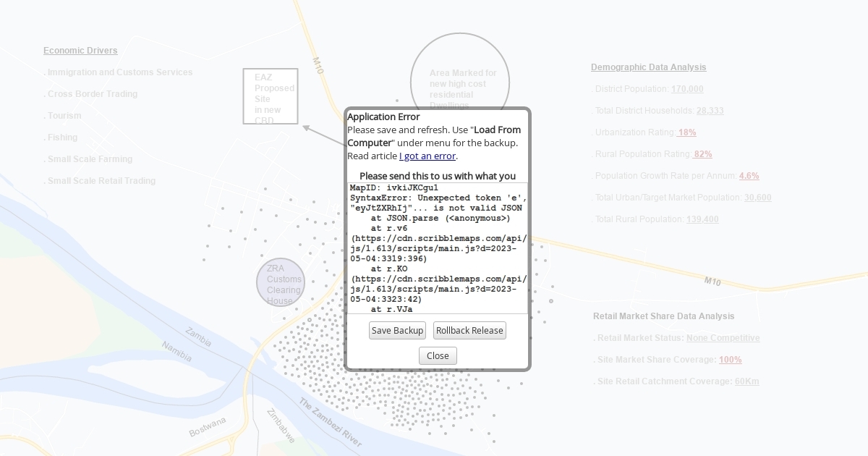Screen dimensions: 868x456
Task: Click the Urbanization Rating 18% value
Action: point(686,132)
